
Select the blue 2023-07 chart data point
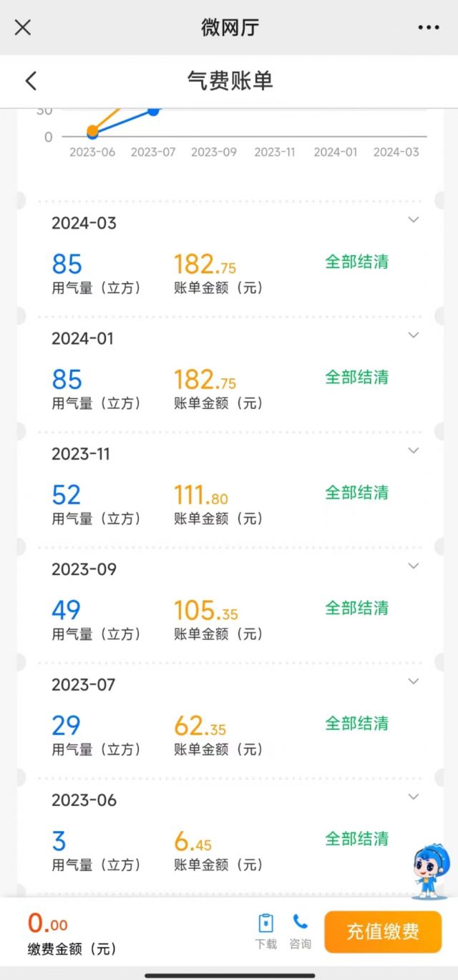[x=153, y=110]
